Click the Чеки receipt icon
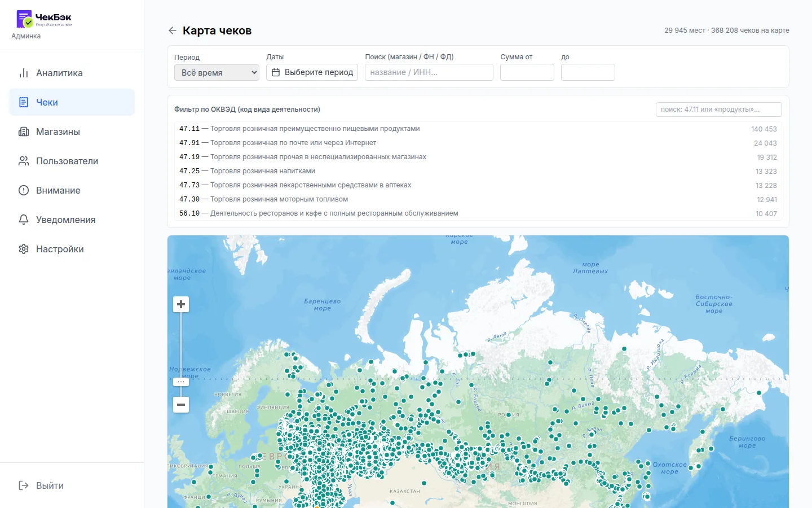This screenshot has width=812, height=508. tap(24, 102)
